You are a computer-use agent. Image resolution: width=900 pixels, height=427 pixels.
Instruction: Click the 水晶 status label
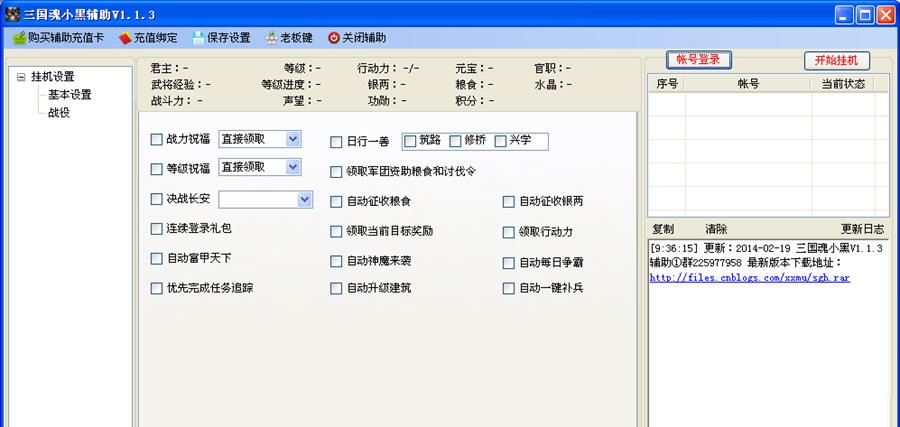point(553,84)
